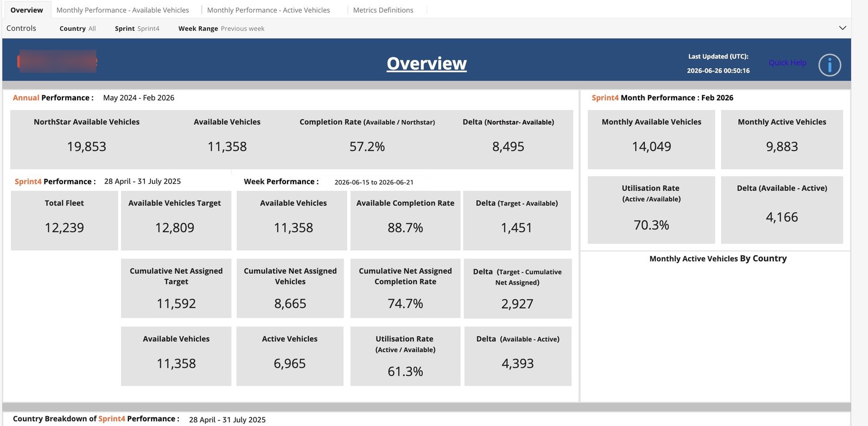Click the Monthly Active Vehicles By Country title
The width and height of the screenshot is (868, 426).
pyautogui.click(x=718, y=259)
